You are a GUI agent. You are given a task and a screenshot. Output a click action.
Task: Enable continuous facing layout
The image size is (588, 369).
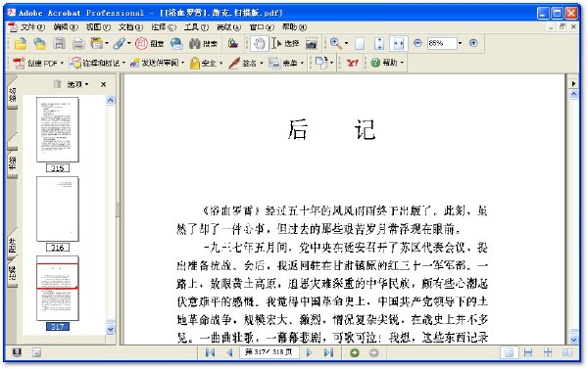tap(548, 352)
